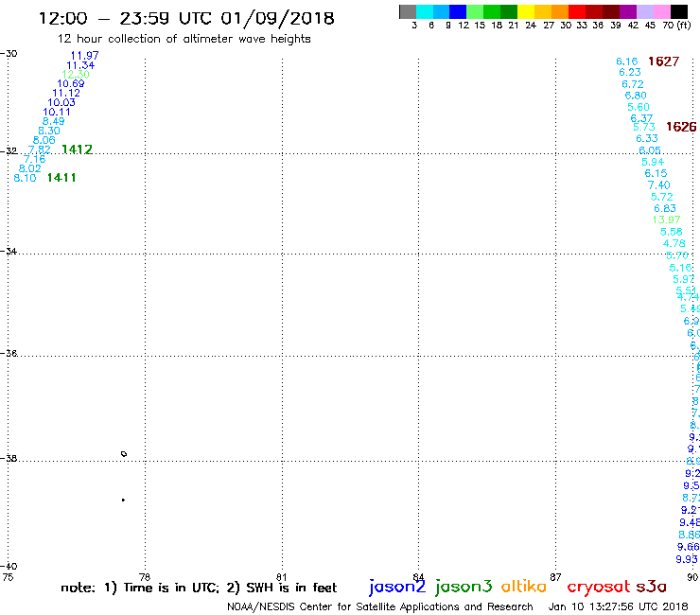Click the wave height value 5.16

680,268
